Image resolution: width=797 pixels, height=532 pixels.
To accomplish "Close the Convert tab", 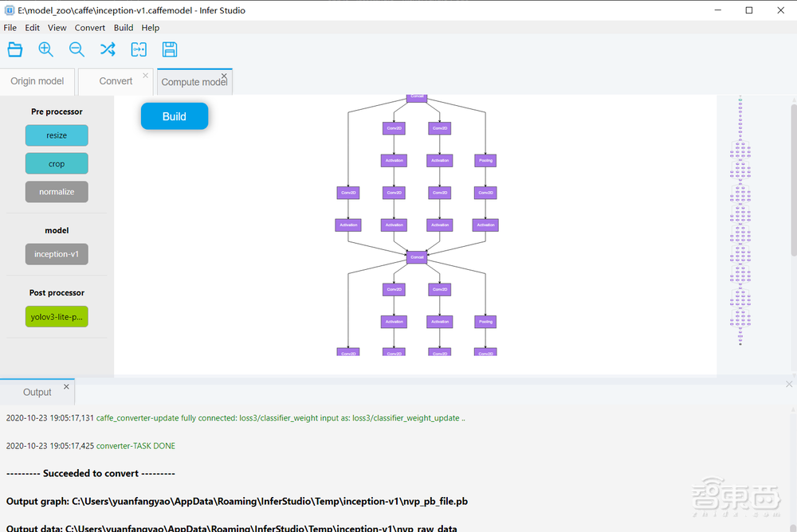I will coord(145,76).
